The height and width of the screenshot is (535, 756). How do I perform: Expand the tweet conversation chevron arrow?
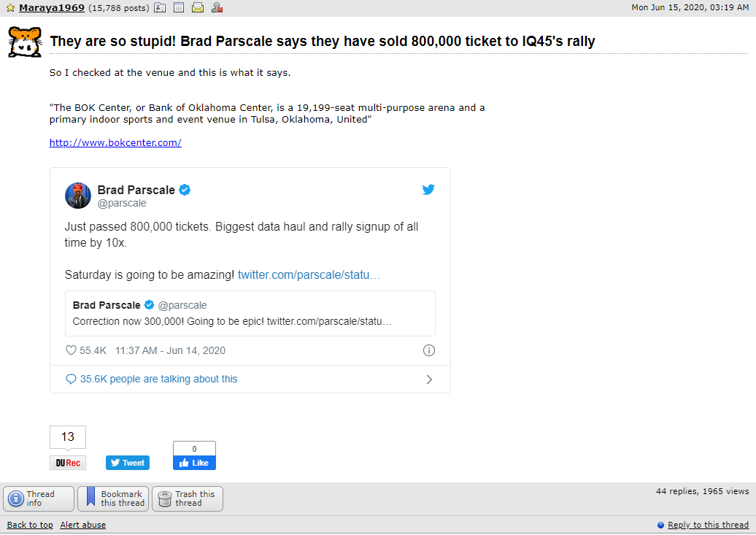429,380
